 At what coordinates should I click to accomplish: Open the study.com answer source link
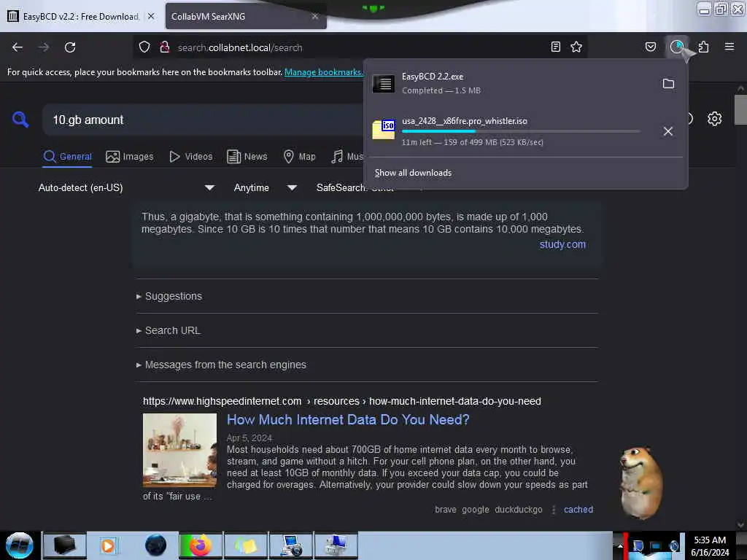pyautogui.click(x=562, y=244)
